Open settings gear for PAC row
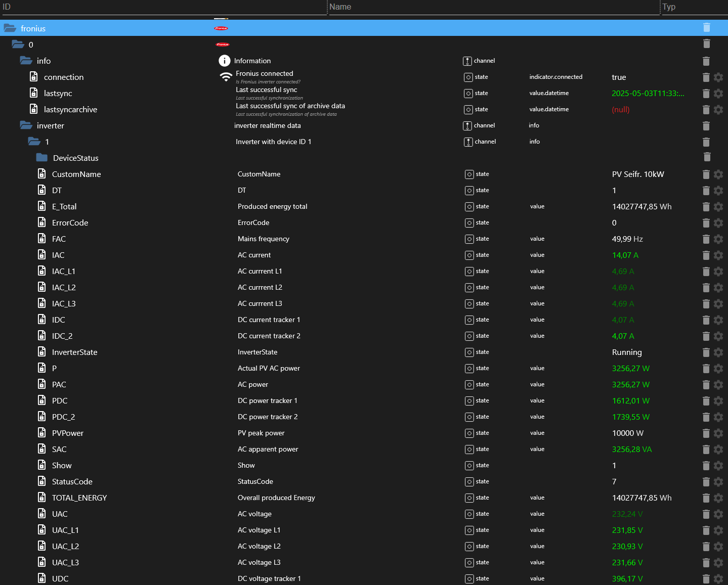The height and width of the screenshot is (585, 728). click(x=718, y=385)
